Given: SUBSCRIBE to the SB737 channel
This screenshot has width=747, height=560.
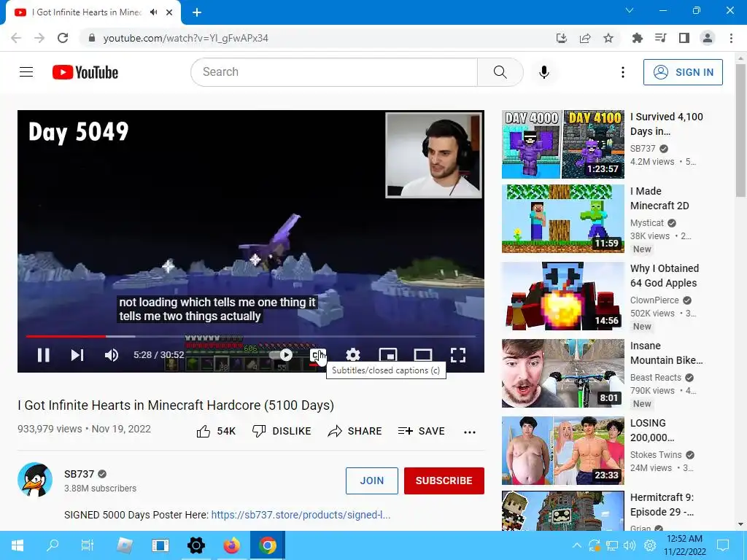Looking at the screenshot, I should pos(444,481).
